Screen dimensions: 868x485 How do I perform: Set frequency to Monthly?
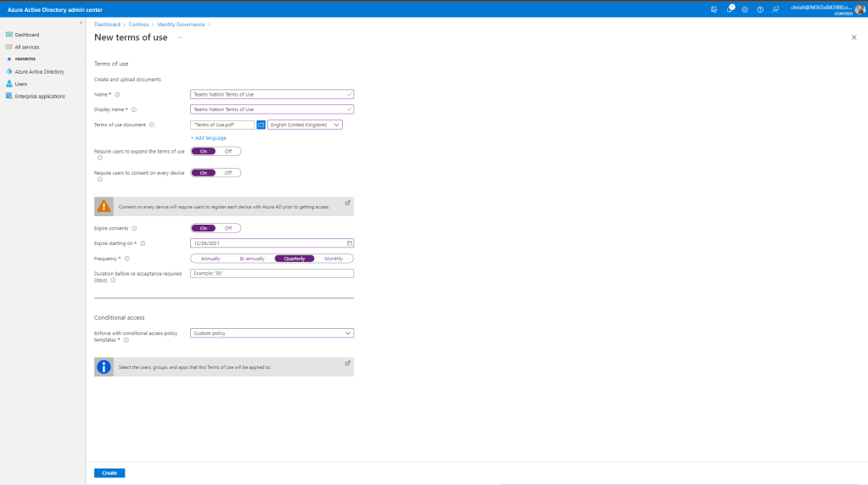333,259
